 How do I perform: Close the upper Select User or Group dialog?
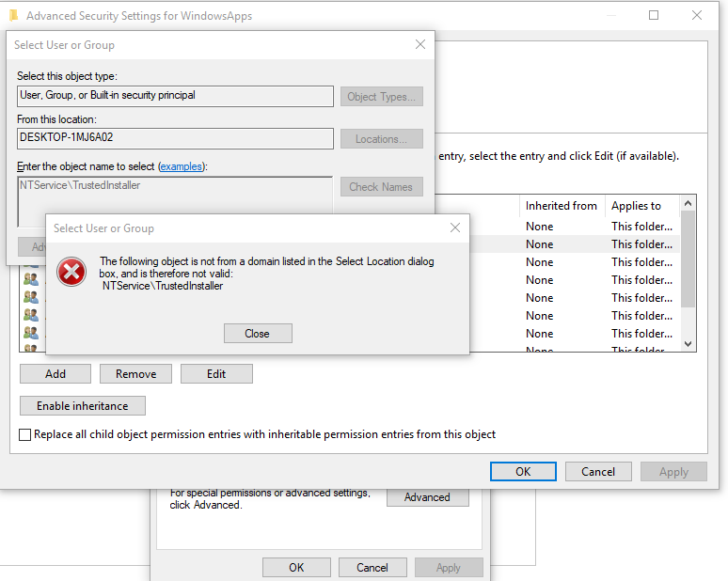(x=420, y=44)
